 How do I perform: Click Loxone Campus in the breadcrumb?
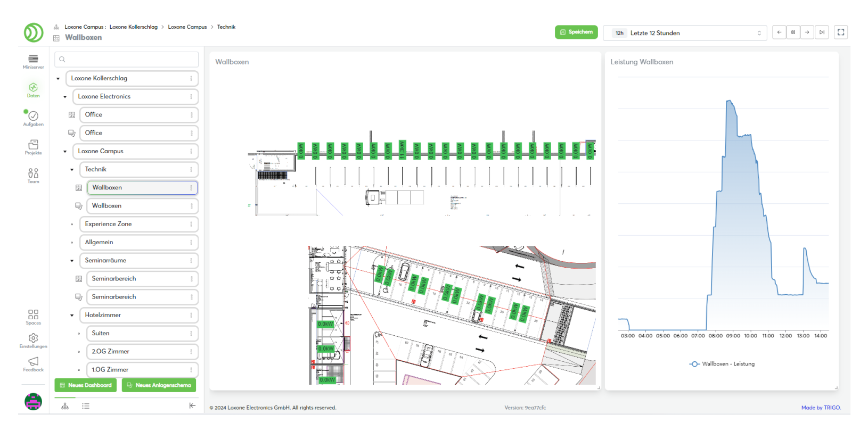pyautogui.click(x=187, y=27)
